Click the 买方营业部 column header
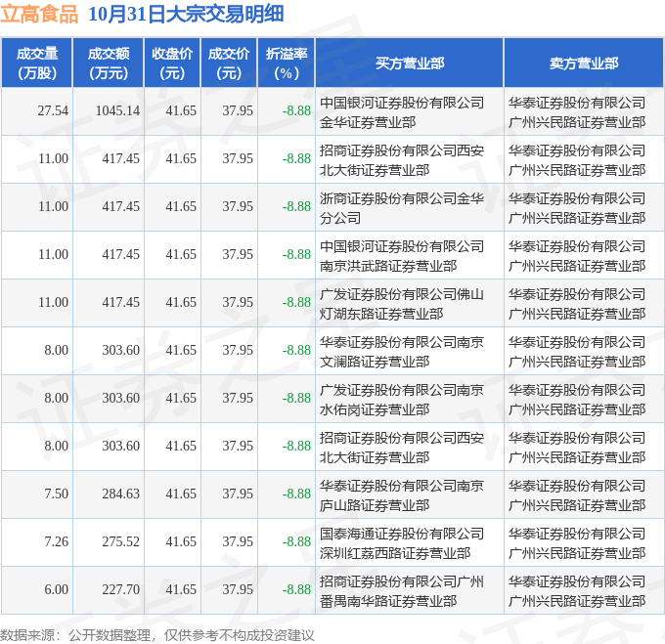The width and height of the screenshot is (665, 644). pyautogui.click(x=409, y=63)
